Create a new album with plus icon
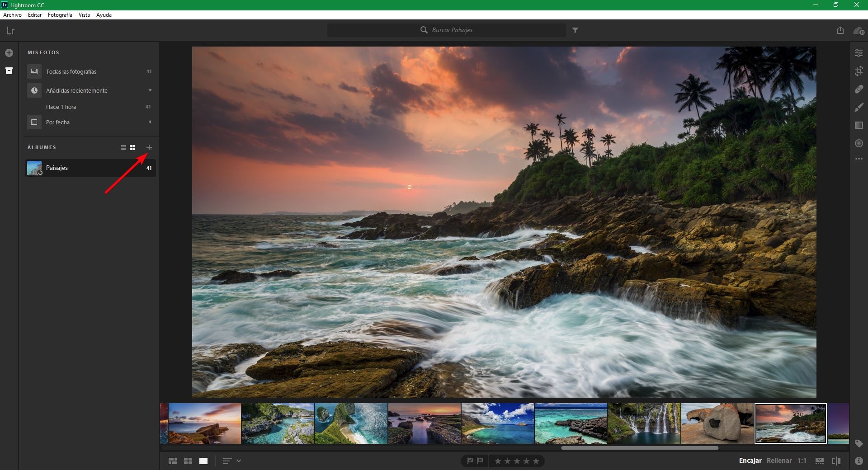The image size is (868, 470). point(149,147)
